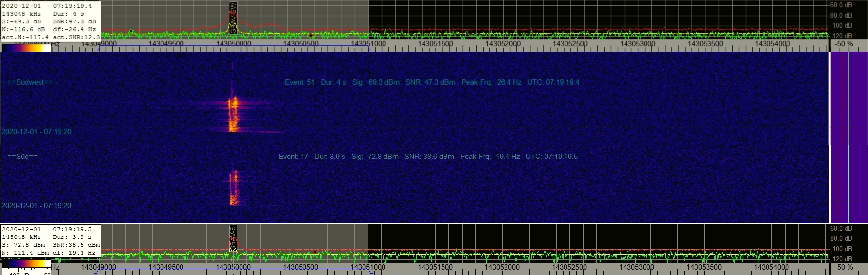The height and width of the screenshot is (275, 868).
Task: Click 'Event: 51' text in Südwest waterfall
Action: pyautogui.click(x=300, y=82)
